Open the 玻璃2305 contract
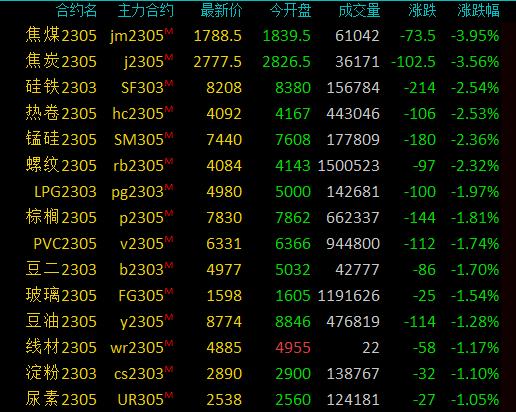Image resolution: width=516 pixels, height=412 pixels. [x=61, y=296]
